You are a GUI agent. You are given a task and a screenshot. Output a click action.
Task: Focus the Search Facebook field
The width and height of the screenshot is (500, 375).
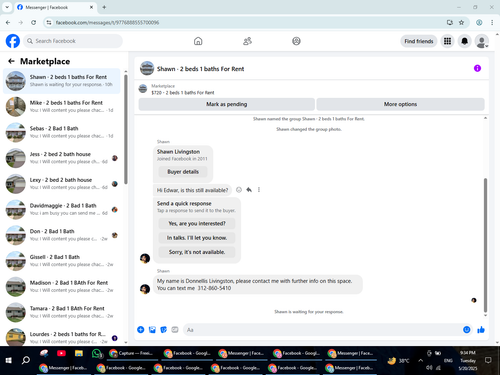click(x=73, y=41)
